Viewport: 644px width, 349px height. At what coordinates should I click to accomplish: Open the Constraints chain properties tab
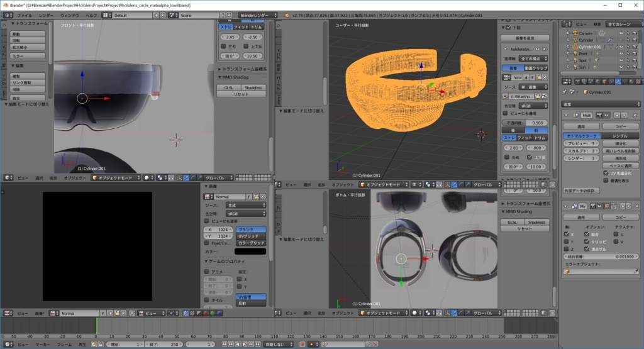611,82
